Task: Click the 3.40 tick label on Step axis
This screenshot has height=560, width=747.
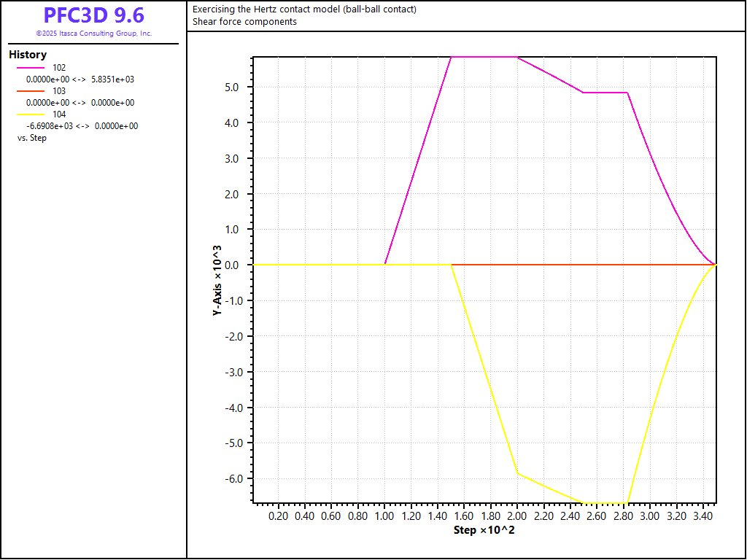Action: click(702, 516)
